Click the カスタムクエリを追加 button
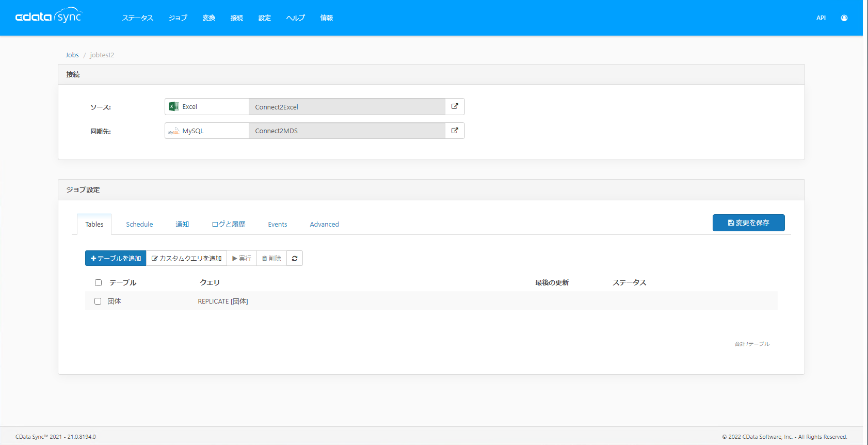This screenshot has width=868, height=445. point(187,258)
